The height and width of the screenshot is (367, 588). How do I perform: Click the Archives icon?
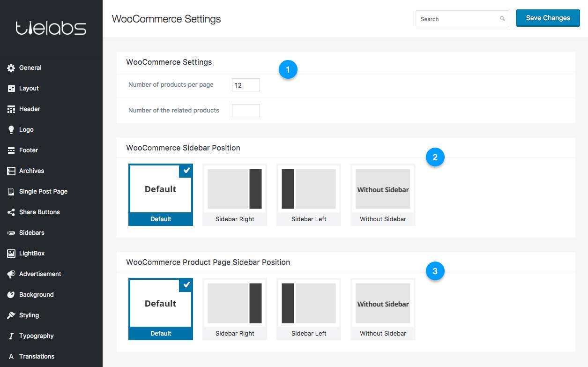pos(11,171)
